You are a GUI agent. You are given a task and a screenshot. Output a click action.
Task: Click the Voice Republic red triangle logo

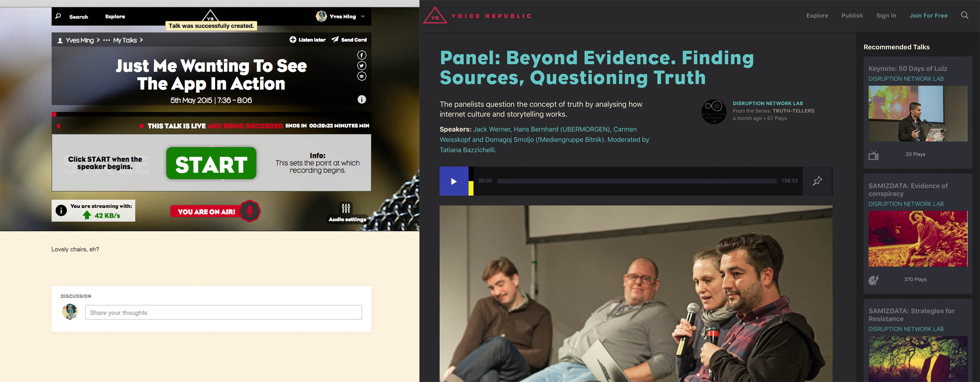click(x=434, y=16)
